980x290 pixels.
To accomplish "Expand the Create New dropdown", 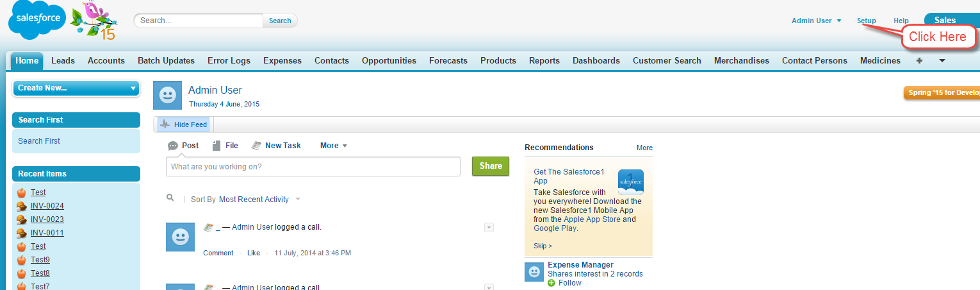I will click(x=76, y=88).
